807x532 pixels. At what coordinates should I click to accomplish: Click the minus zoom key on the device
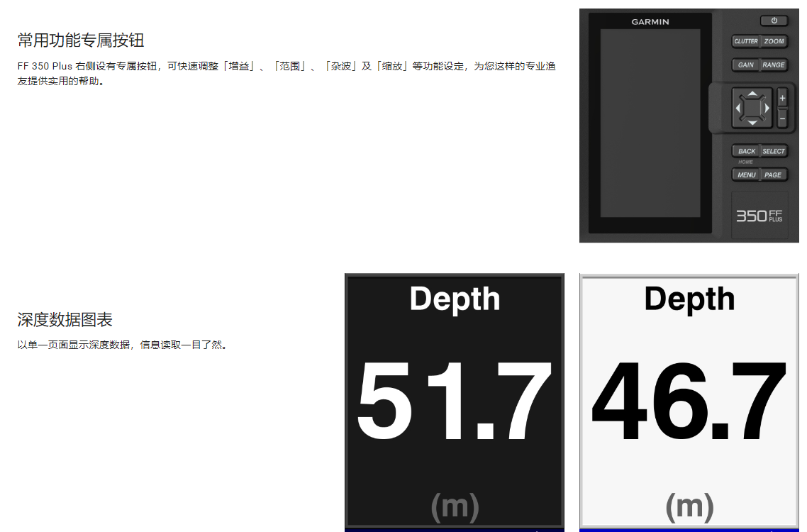[782, 119]
